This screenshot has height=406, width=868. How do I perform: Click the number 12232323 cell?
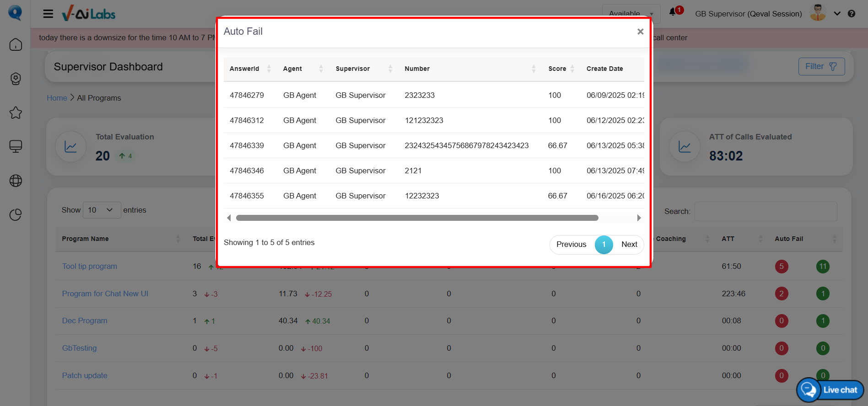(422, 196)
